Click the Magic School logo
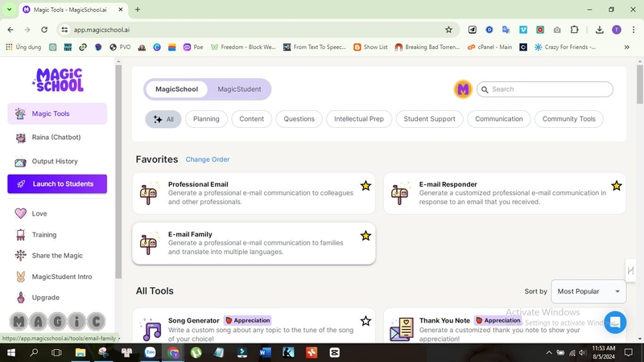 (58, 80)
